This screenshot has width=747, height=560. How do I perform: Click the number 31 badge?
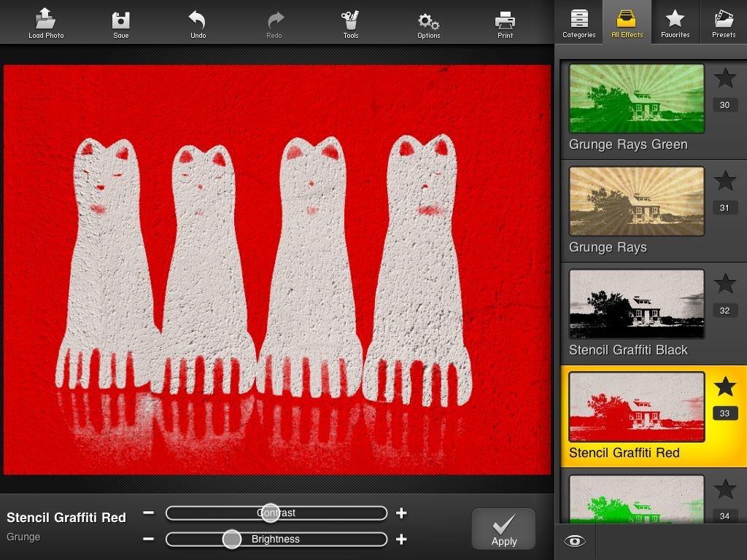pos(724,208)
